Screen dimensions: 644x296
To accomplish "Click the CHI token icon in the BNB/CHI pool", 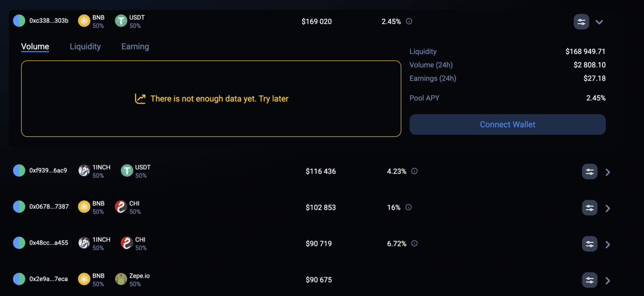I will coord(120,206).
